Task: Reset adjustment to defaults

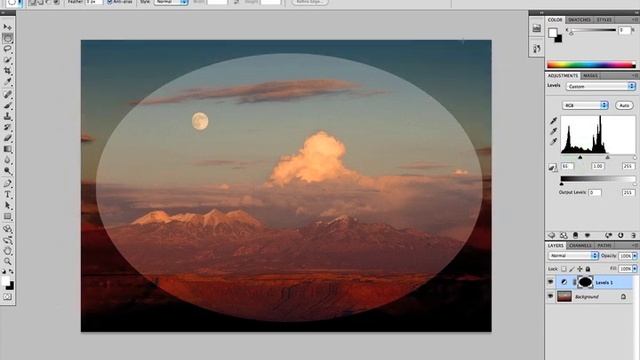Action: click(620, 236)
